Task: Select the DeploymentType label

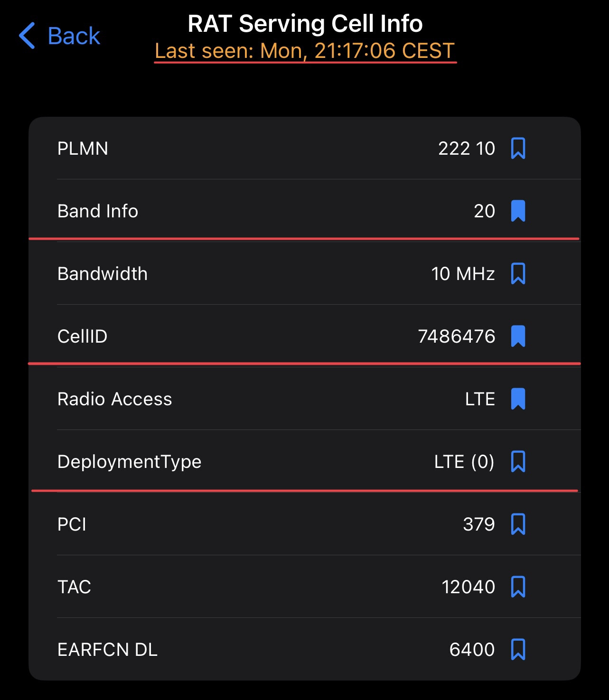Action: 129,462
